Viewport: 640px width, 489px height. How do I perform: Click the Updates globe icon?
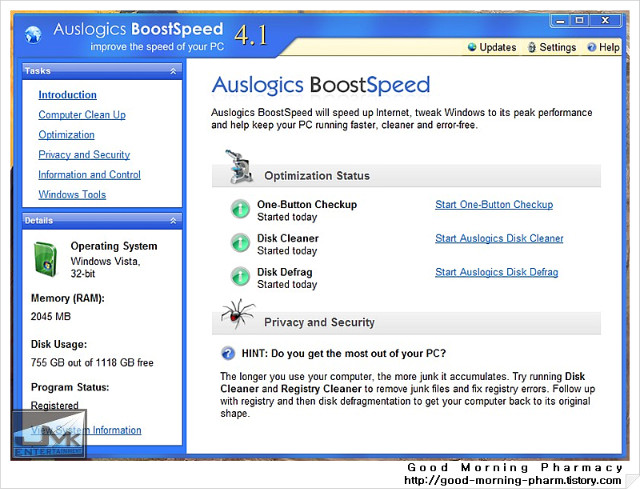point(472,47)
